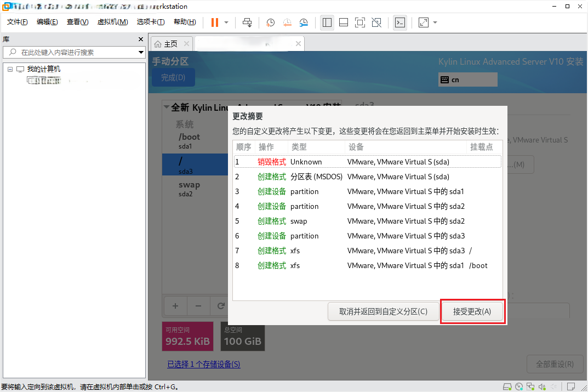Close the 库 library panel
This screenshot has height=392, width=588.
141,39
